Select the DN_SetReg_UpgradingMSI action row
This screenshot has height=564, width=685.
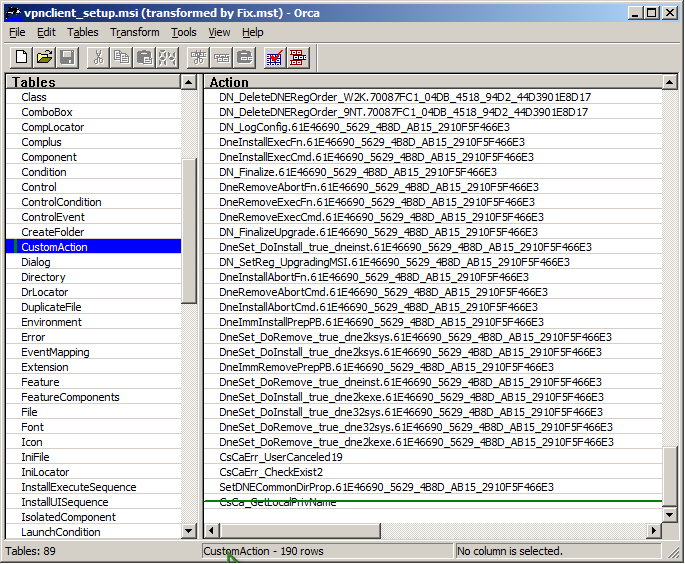(433, 262)
